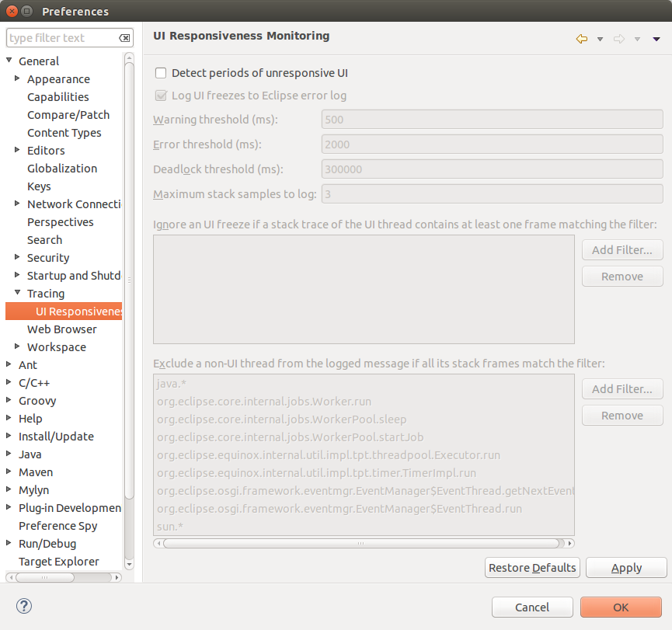Open the back history dropdown arrow

pyautogui.click(x=600, y=39)
